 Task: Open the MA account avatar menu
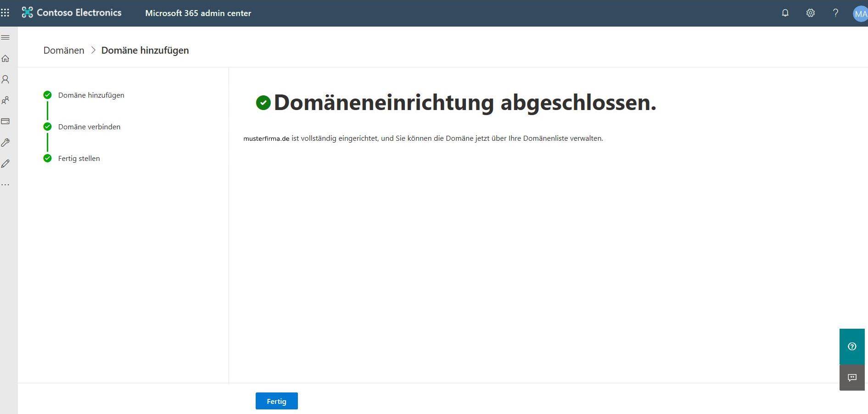point(860,14)
